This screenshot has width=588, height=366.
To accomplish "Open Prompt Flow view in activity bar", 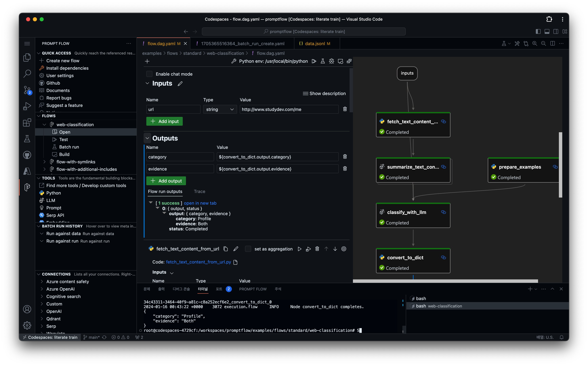I will coord(27,187).
